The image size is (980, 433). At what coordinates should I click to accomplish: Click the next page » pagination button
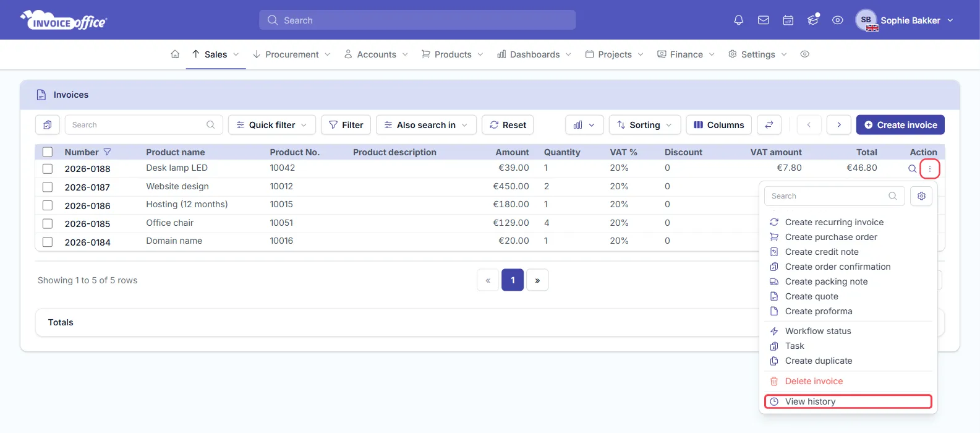(x=537, y=280)
